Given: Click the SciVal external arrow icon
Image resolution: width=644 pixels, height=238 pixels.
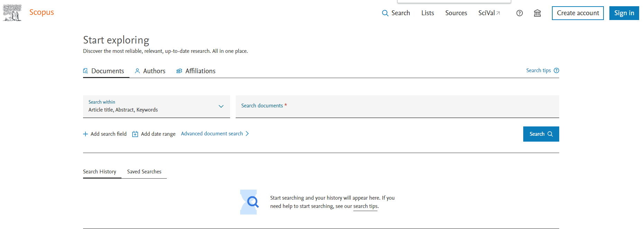Looking at the screenshot, I should click(x=498, y=13).
